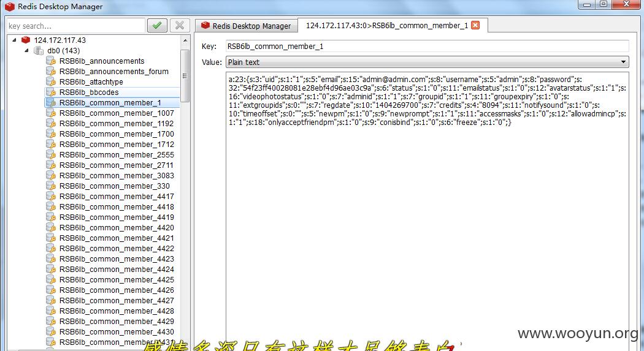Click key icon beside RSB6lb_common_member_4422
The width and height of the screenshot is (644, 351).
pos(51,249)
